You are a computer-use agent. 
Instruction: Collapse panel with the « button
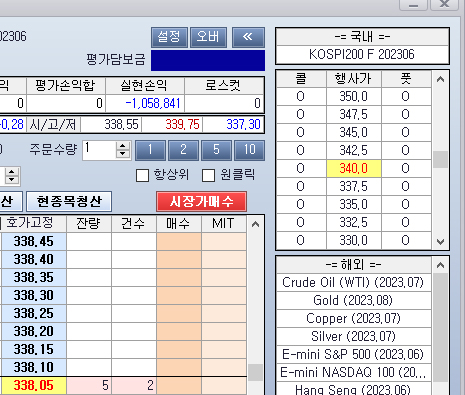248,37
